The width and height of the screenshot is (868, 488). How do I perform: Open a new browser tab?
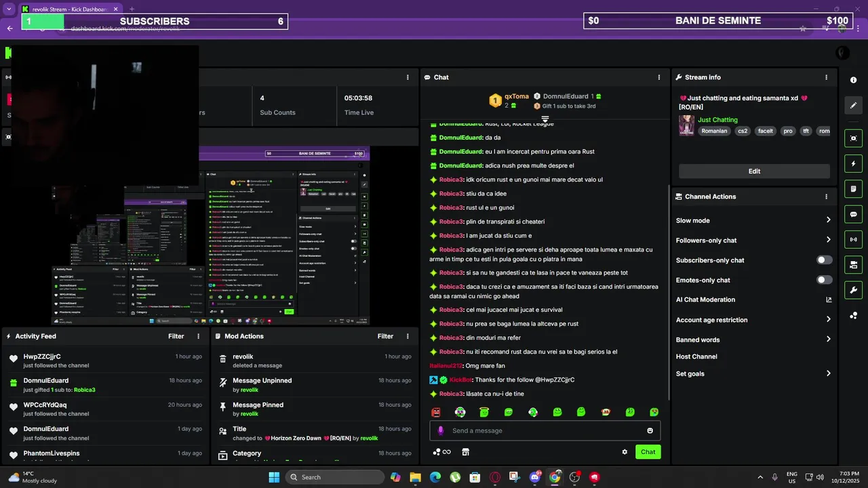pyautogui.click(x=132, y=9)
